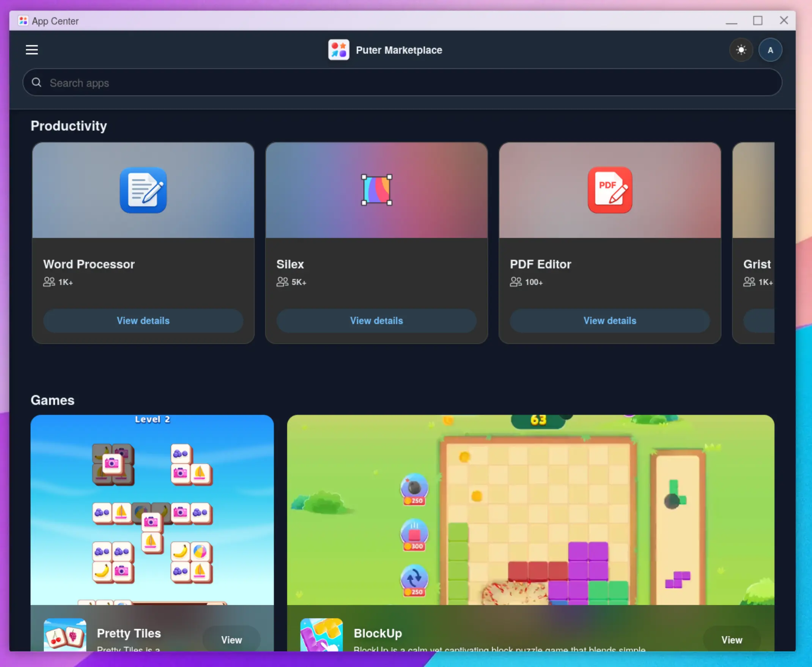Image resolution: width=812 pixels, height=667 pixels.
Task: Select the PDF Editor app icon
Action: click(x=610, y=191)
